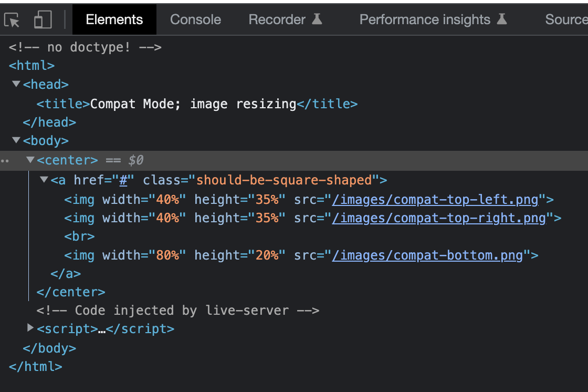588x392 pixels.
Task: Click the should-be-square-shaped class value
Action: [x=284, y=180]
